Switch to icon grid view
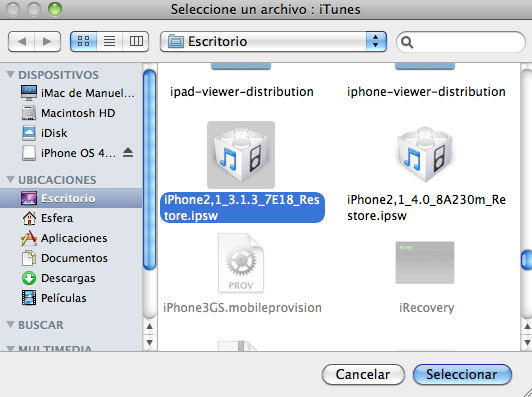Screen dimensions: 532x397 coord(83,41)
